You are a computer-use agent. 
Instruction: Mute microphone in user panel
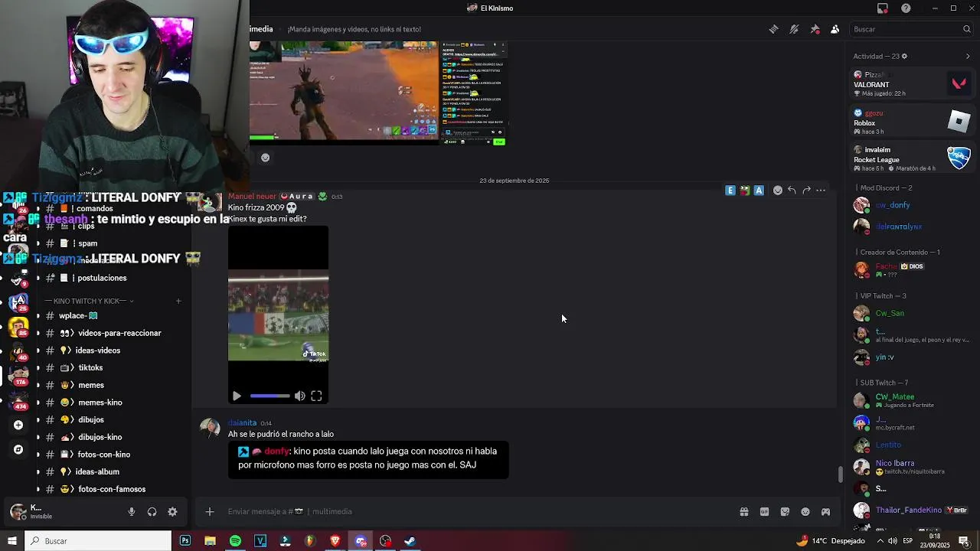[x=132, y=512]
